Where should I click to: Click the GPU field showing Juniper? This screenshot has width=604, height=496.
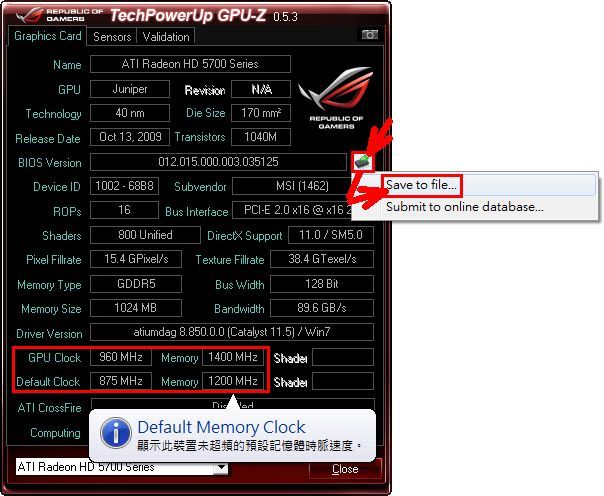coord(130,89)
